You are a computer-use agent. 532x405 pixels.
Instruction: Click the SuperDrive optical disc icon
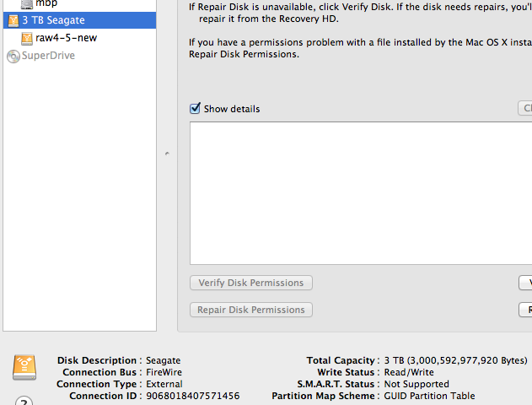pyautogui.click(x=13, y=56)
